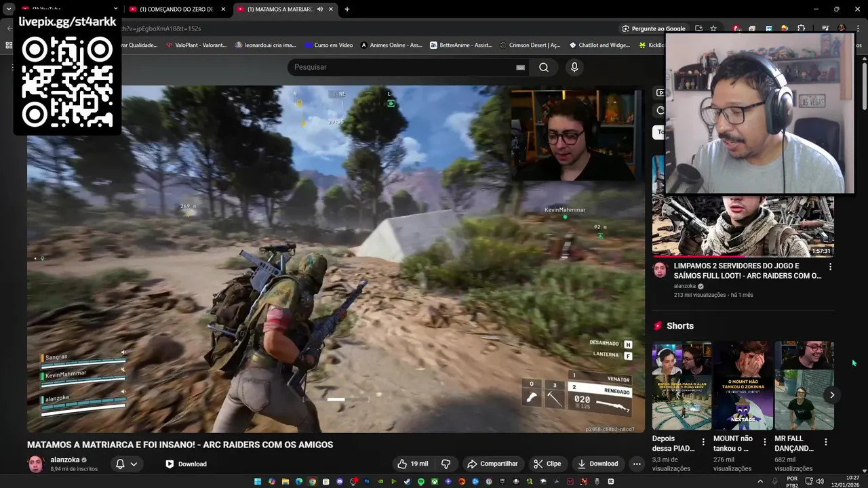
Task: Click Pergunte ao Google in address bar
Action: (654, 28)
